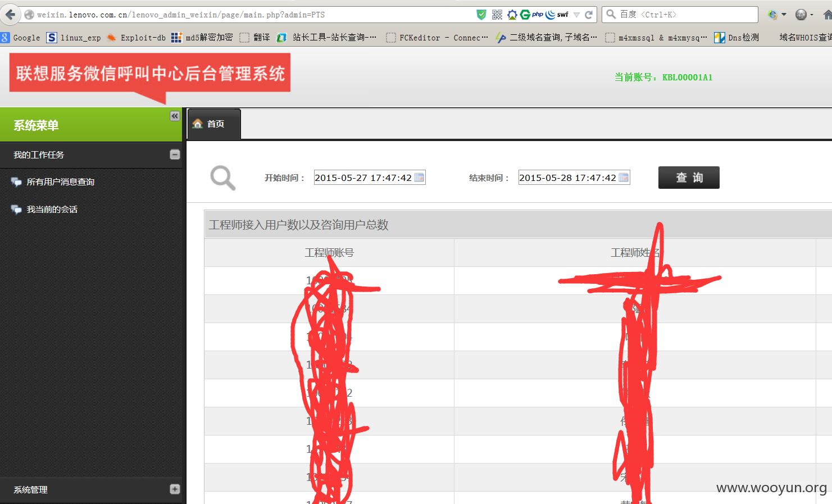Open calendar picker for 结束时间
This screenshot has width=832, height=504.
pos(624,178)
